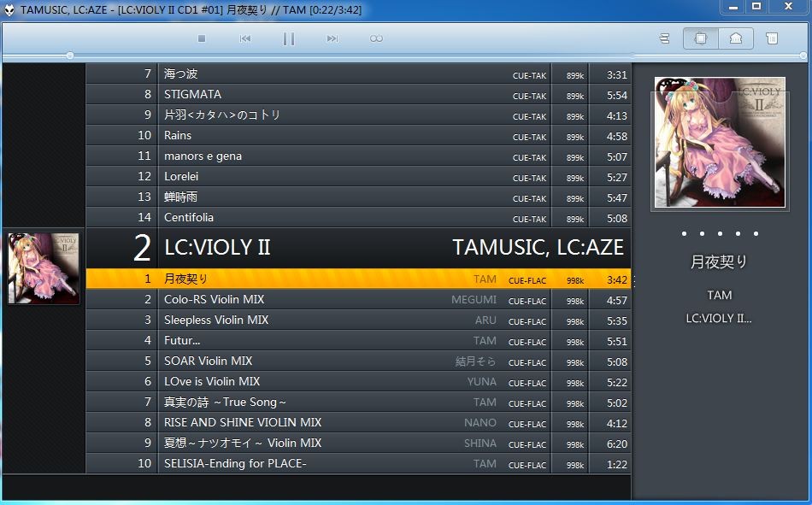Click the artist name TAM in the right panel
The image size is (812, 505).
[719, 295]
